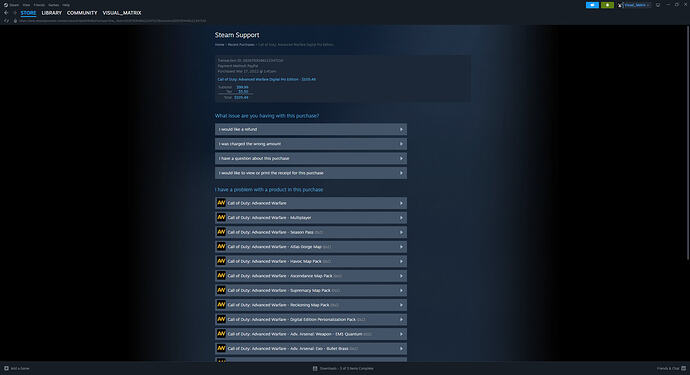Expand arrow on 'I was charged the wrong amount'
Image resolution: width=690 pixels, height=375 pixels.
click(401, 144)
